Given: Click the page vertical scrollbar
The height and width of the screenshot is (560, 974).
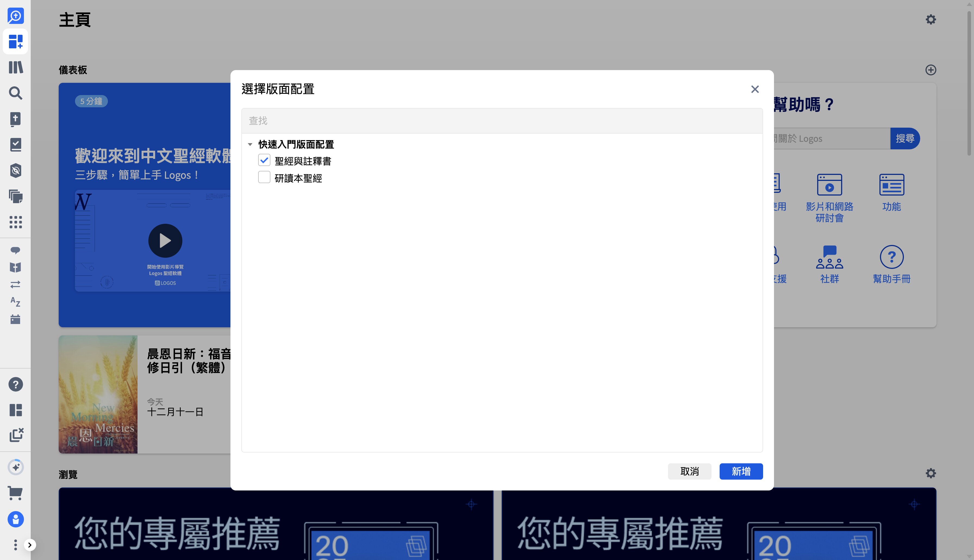Looking at the screenshot, I should [969, 84].
